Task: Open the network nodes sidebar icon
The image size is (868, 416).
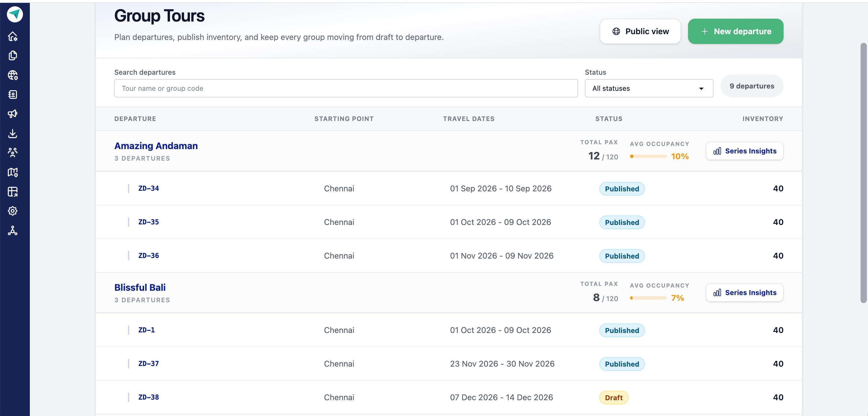Action: point(13,230)
